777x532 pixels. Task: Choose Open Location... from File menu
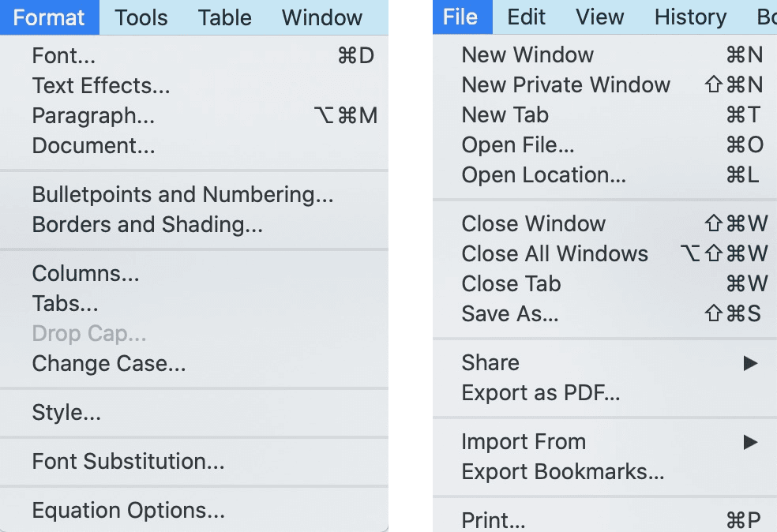[x=543, y=175]
